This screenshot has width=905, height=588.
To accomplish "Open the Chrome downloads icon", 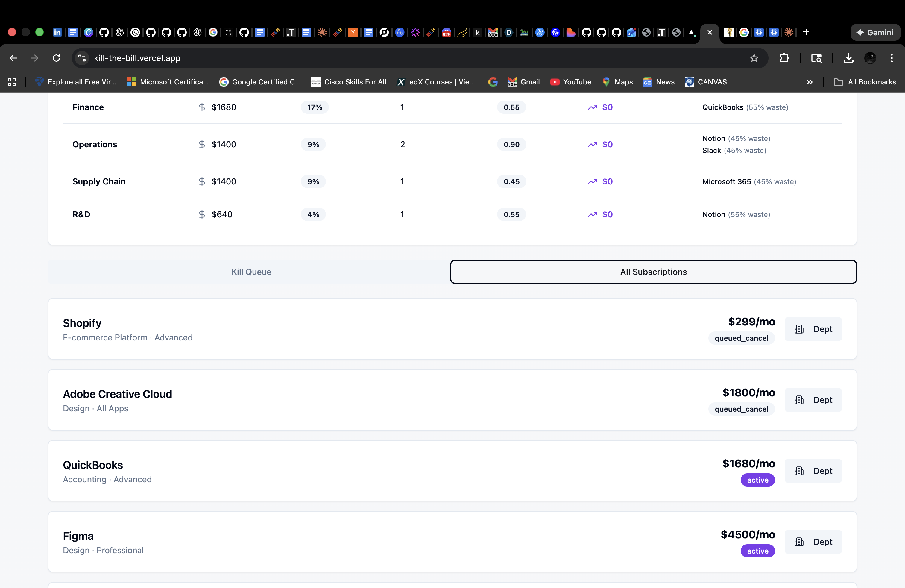I will pos(848,58).
